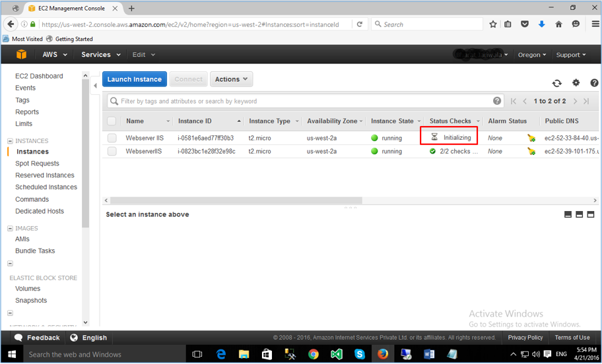Open table settings gear icon
The image size is (602, 364).
(576, 82)
